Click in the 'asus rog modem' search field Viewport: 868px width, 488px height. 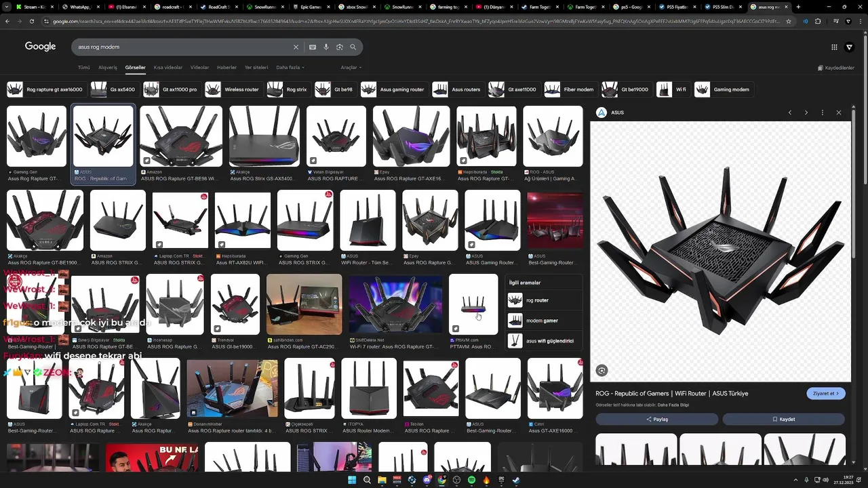click(183, 47)
